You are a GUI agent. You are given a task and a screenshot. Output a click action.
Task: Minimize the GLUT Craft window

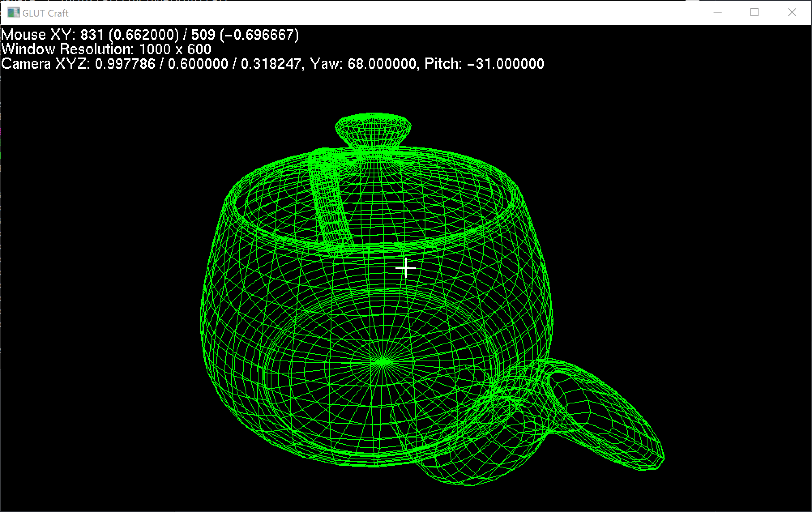(718, 13)
